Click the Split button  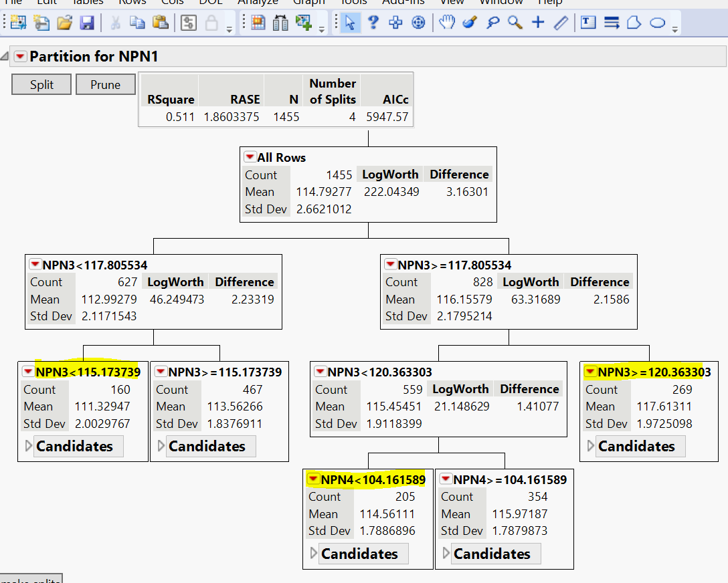tap(41, 84)
